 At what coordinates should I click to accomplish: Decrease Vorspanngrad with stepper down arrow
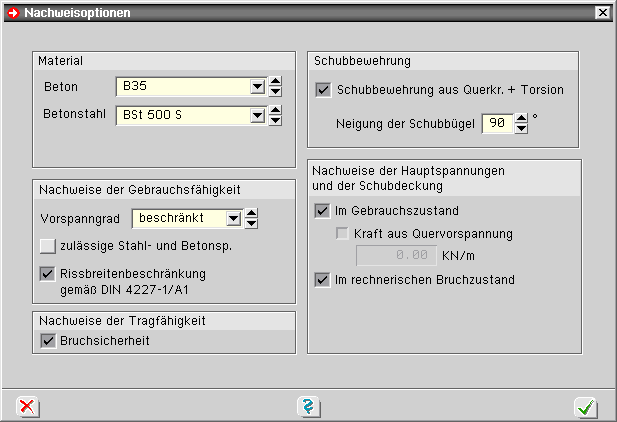[x=251, y=223]
